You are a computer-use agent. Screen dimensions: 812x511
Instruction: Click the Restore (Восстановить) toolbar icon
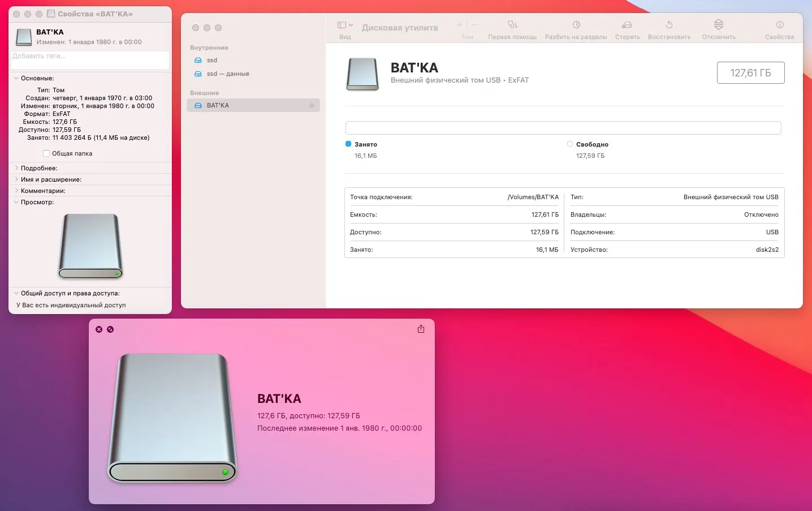click(669, 25)
